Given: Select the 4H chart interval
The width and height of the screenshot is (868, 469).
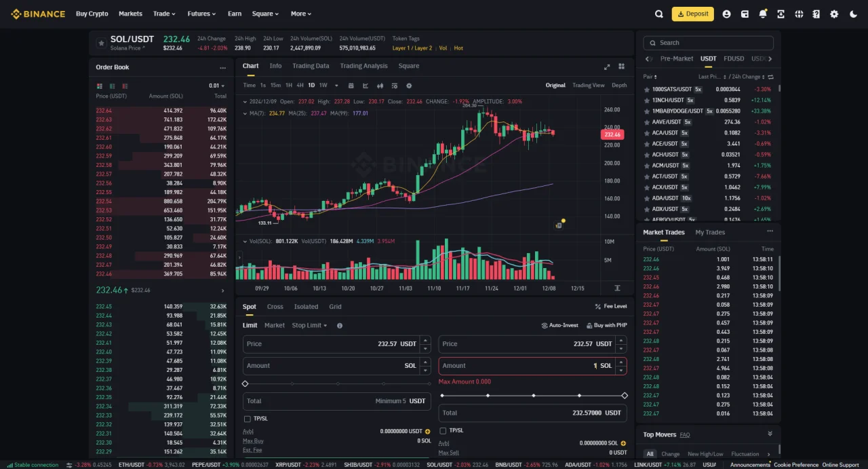Looking at the screenshot, I should 300,86.
